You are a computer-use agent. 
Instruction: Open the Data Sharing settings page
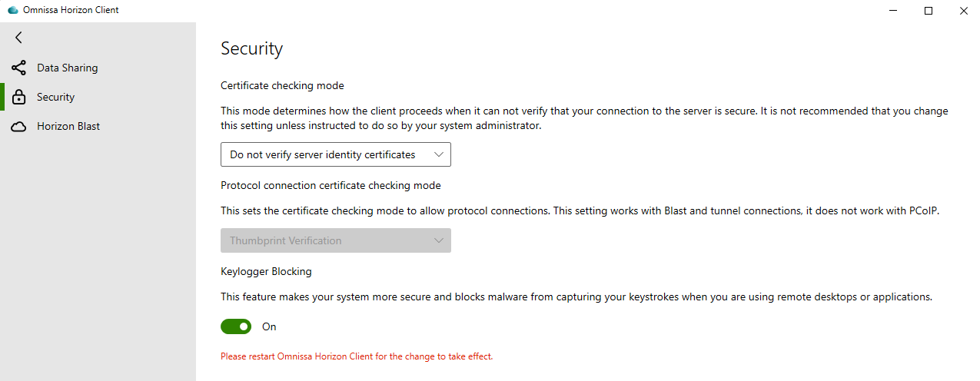point(98,68)
